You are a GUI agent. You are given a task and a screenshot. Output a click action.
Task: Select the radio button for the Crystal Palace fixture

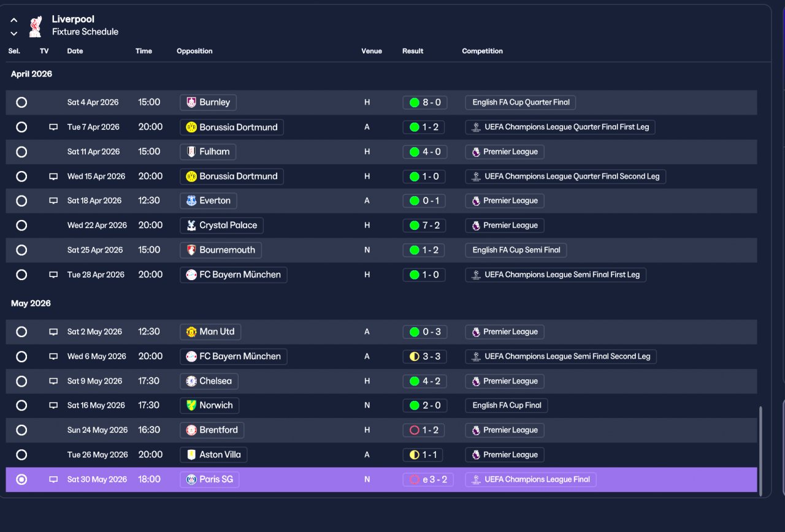tap(21, 225)
